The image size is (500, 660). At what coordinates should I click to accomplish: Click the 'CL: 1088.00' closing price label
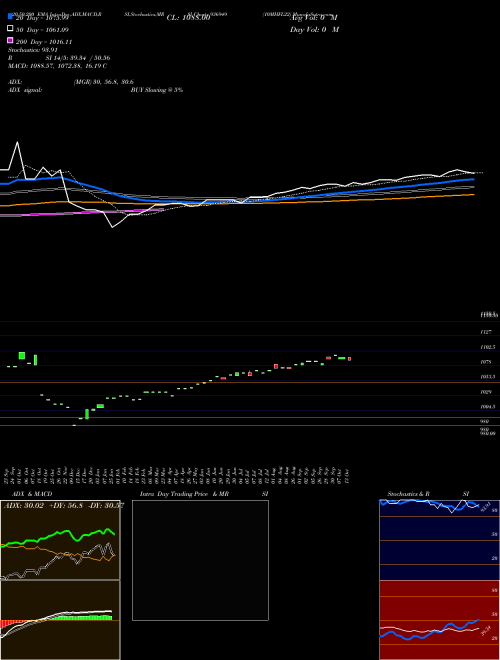(188, 18)
